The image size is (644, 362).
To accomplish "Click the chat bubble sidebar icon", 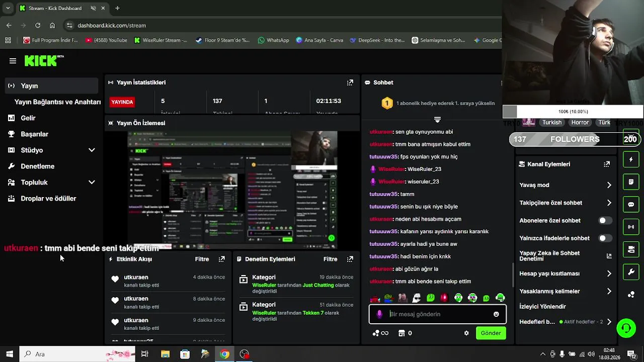I will [631, 205].
